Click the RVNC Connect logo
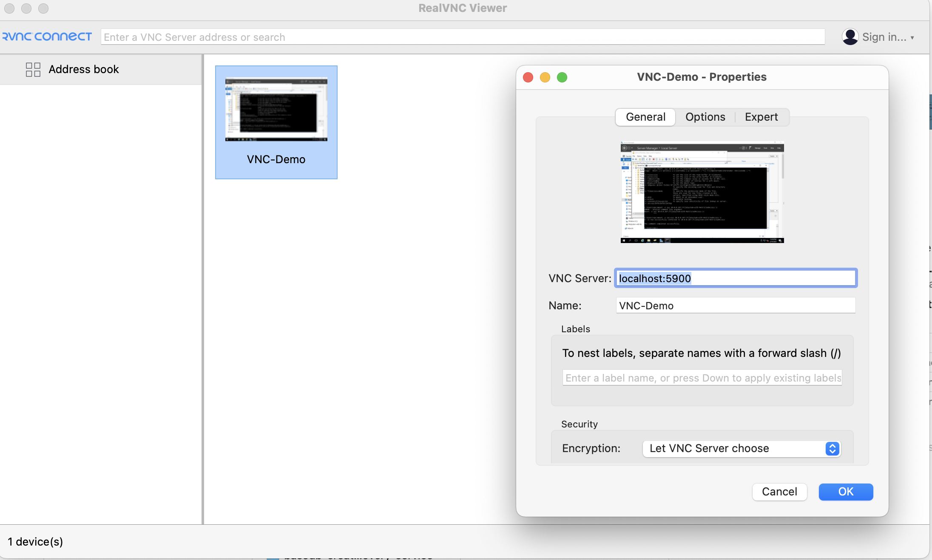The image size is (932, 560). tap(47, 37)
